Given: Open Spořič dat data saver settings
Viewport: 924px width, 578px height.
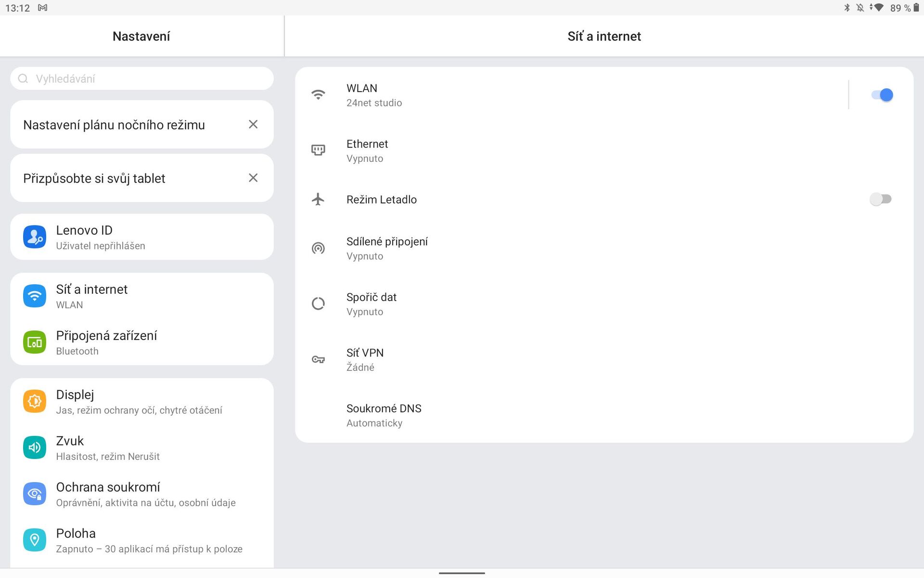Looking at the screenshot, I should point(372,304).
